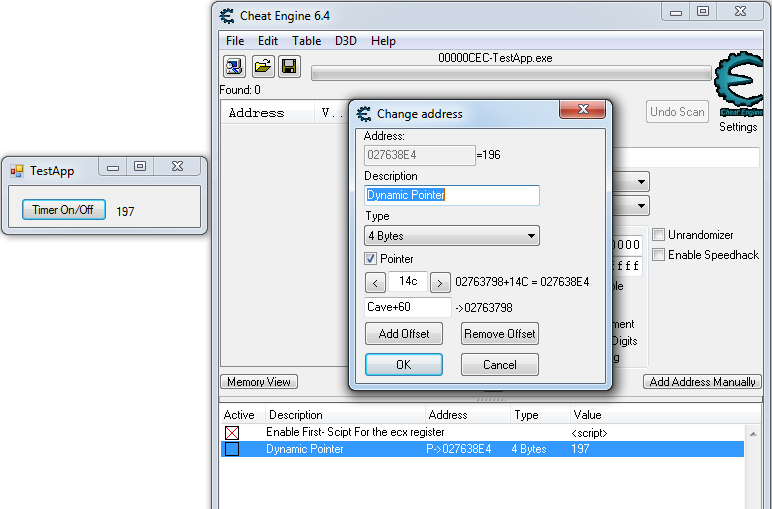
Task: Click Add Address Manually button
Action: tap(702, 382)
